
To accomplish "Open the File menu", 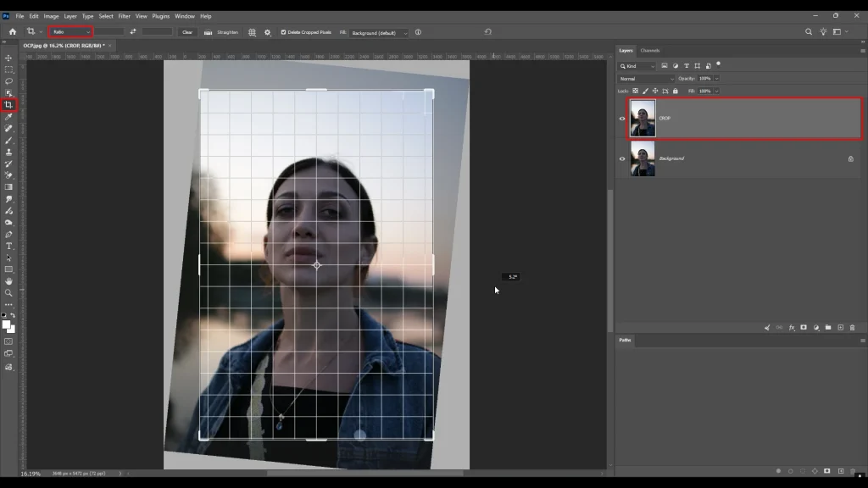I will click(19, 16).
